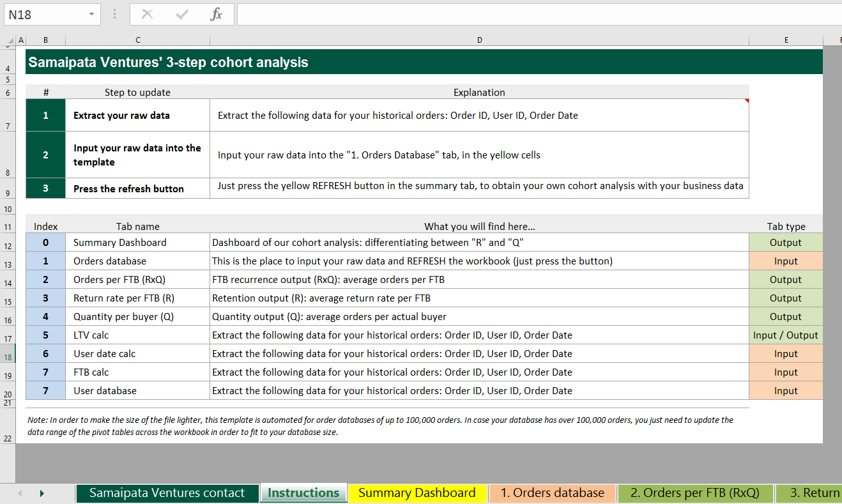Click the 'Input / Output' tab type cell
The height and width of the screenshot is (504, 842).
[x=786, y=335]
